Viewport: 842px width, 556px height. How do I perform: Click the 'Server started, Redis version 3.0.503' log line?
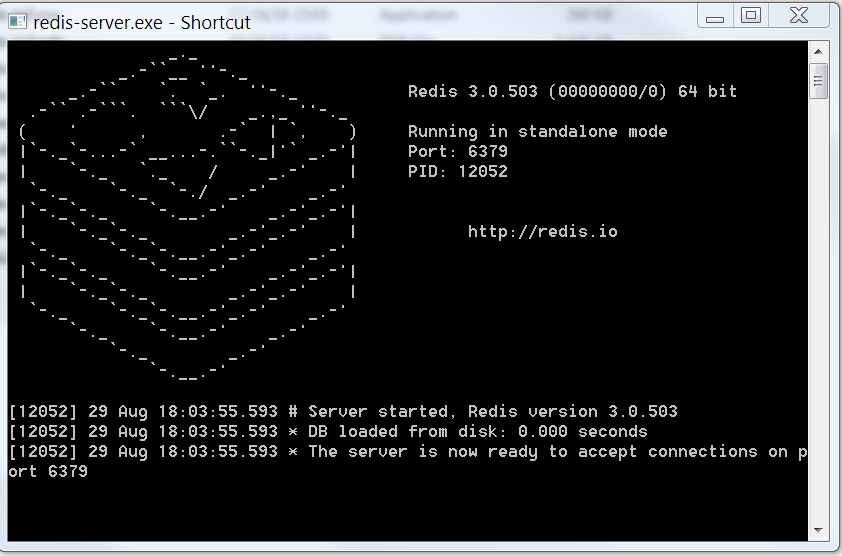(x=343, y=412)
